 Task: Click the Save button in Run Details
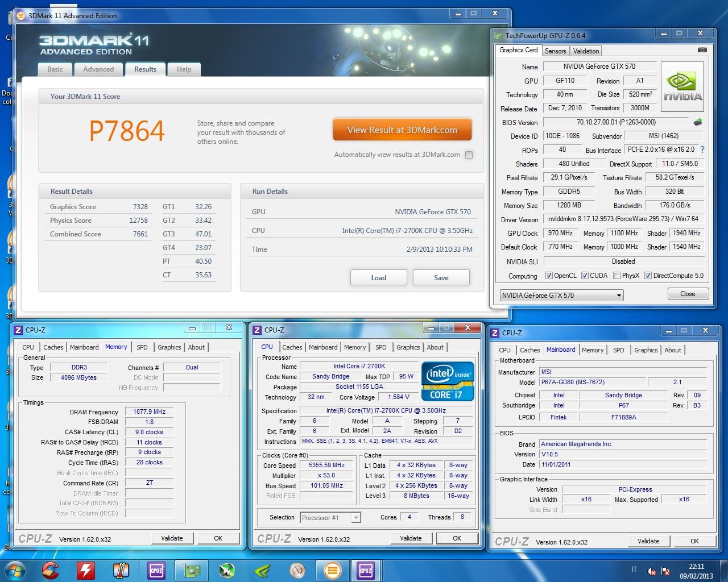pos(441,278)
